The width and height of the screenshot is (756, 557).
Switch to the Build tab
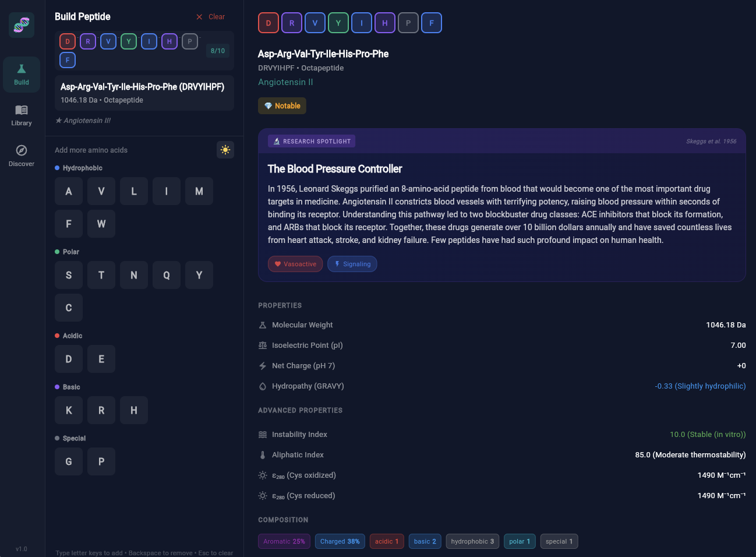coord(21,75)
